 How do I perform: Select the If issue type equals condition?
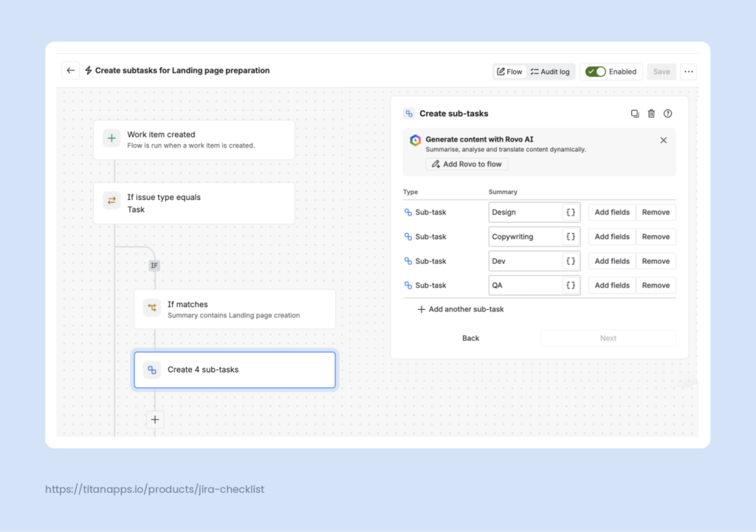tap(194, 203)
